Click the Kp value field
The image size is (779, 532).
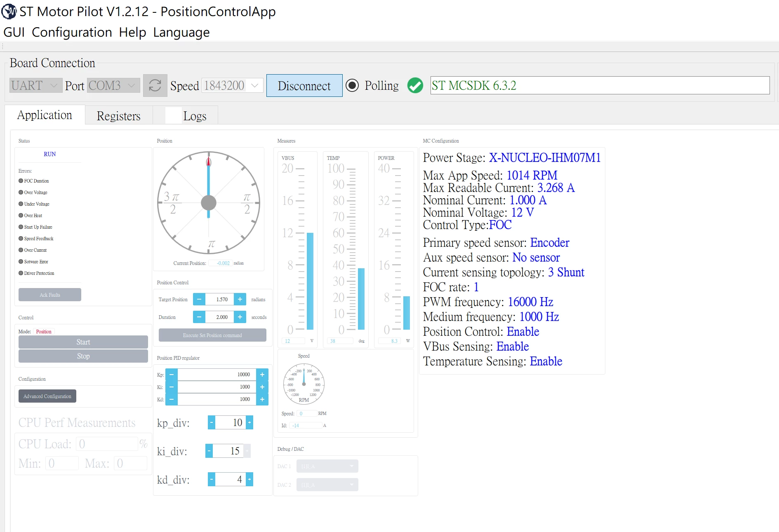[217, 375]
